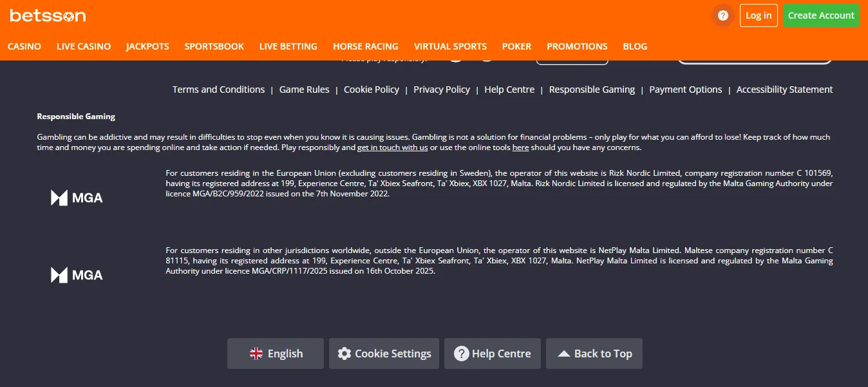Click the NetPlay Malta Limited licence paragraph

coord(499,261)
